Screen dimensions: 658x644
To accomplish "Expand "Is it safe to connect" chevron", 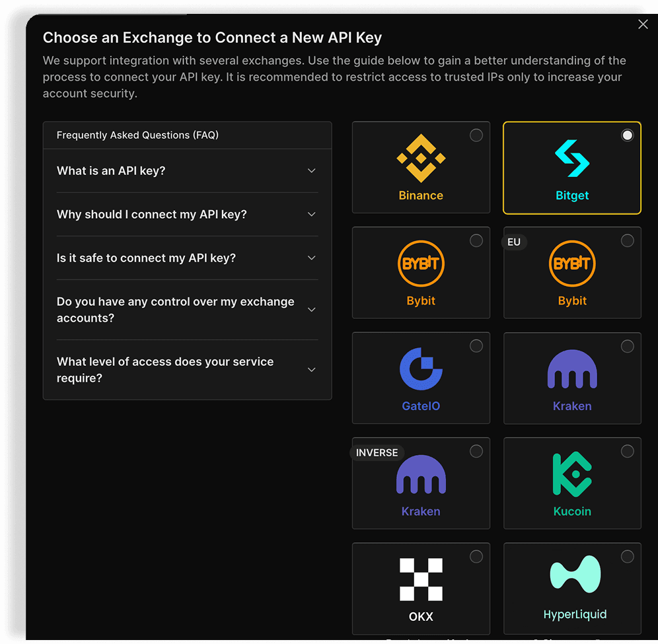I will (x=311, y=258).
